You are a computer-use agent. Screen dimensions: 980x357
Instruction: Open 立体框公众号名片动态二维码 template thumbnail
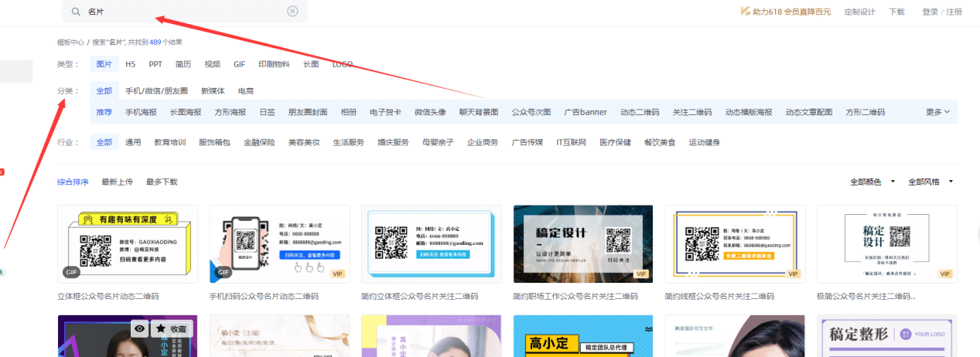click(x=128, y=243)
